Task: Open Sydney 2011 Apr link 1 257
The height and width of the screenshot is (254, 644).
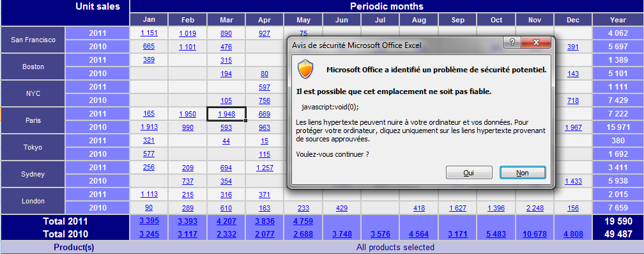Action: tap(264, 168)
